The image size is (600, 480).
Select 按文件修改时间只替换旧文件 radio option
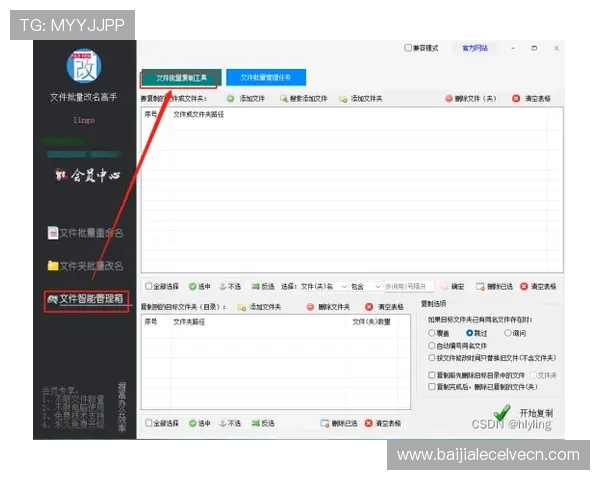click(x=432, y=358)
